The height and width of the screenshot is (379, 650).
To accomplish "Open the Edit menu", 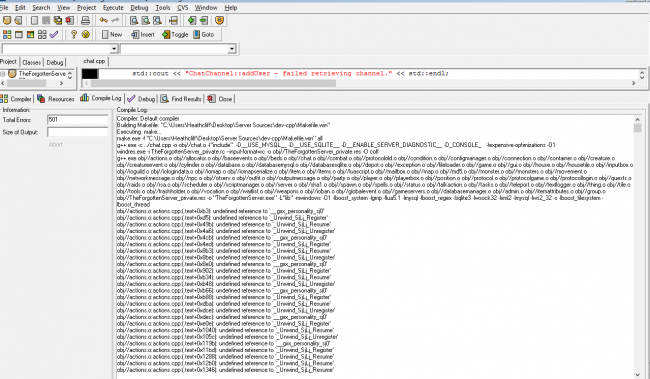I will pos(20,7).
